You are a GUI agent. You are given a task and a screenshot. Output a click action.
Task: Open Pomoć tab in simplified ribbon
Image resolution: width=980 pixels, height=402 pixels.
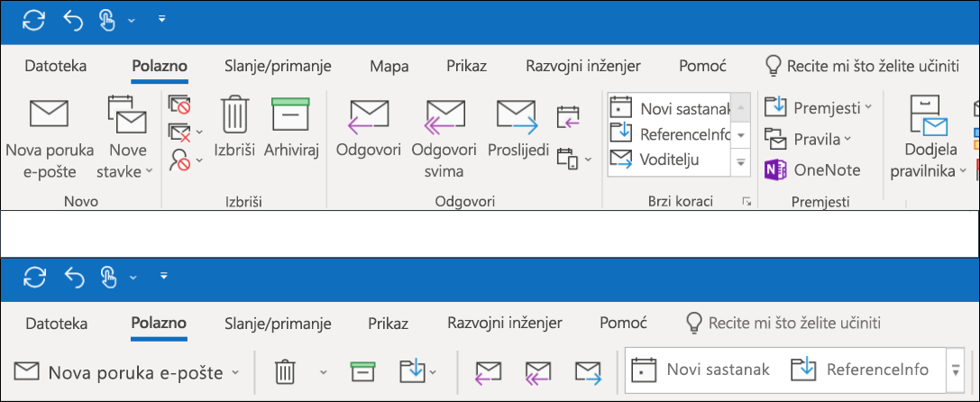click(622, 324)
